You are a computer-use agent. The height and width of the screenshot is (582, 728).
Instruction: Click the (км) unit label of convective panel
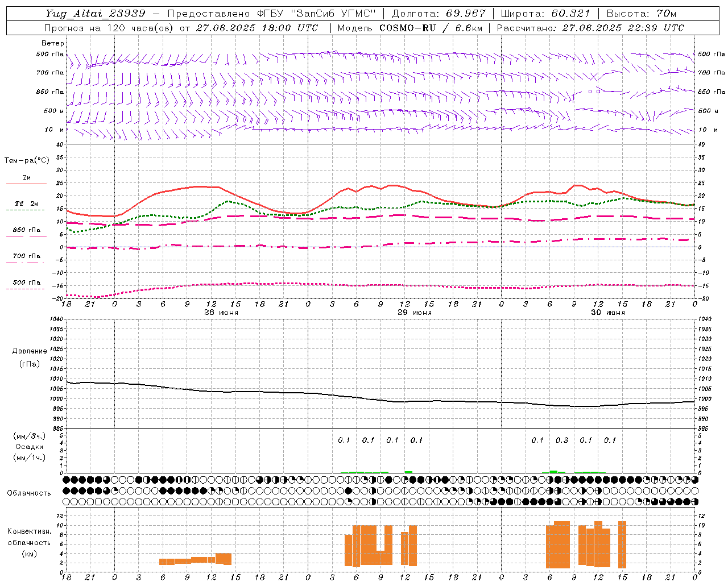click(29, 554)
